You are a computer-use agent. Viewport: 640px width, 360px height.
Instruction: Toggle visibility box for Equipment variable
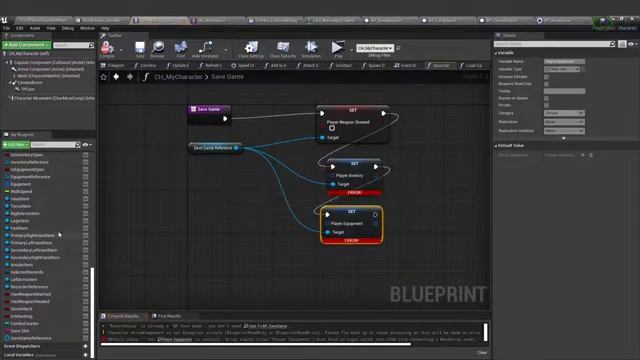[x=85, y=184]
